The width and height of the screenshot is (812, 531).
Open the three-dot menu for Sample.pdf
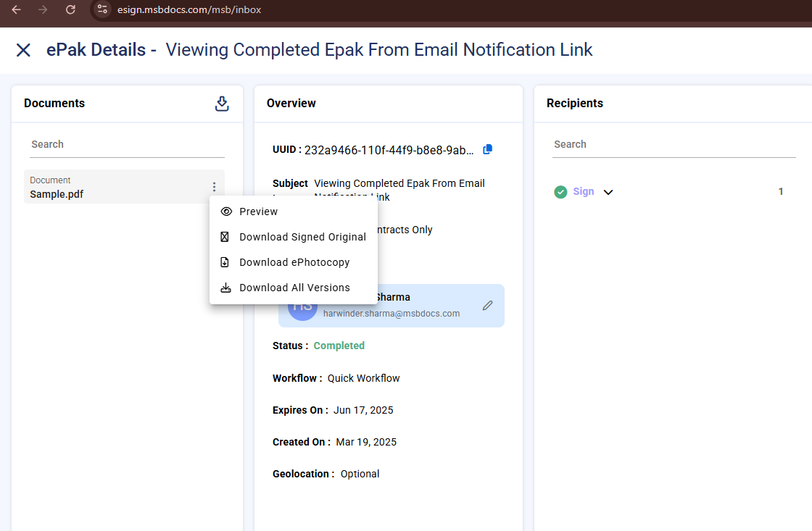pyautogui.click(x=214, y=187)
